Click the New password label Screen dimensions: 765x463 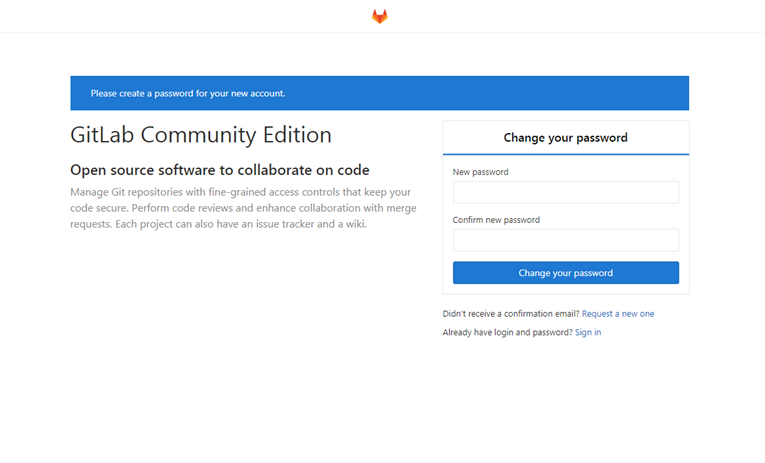pos(480,172)
